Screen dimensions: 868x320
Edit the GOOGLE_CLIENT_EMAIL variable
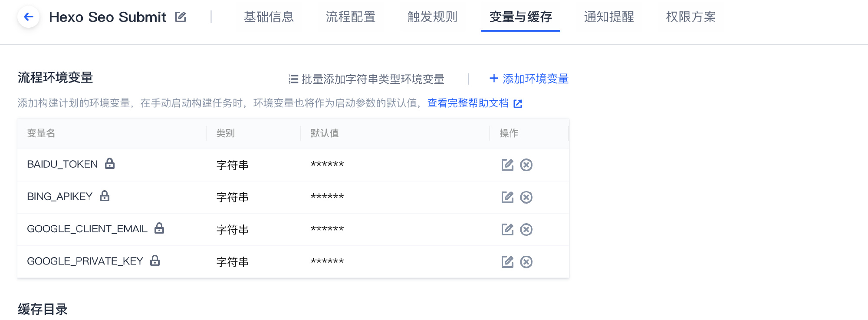click(x=507, y=229)
